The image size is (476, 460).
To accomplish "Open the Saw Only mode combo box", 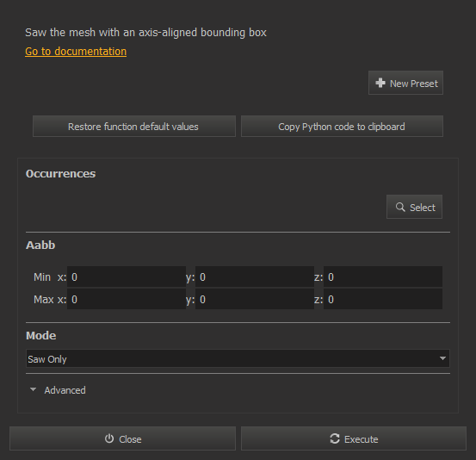I will click(x=238, y=359).
